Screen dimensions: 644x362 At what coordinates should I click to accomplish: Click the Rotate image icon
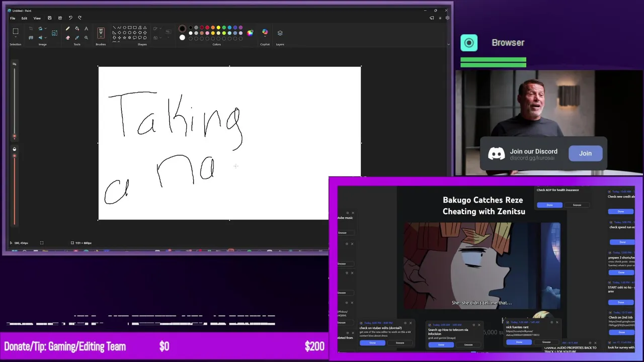click(40, 29)
